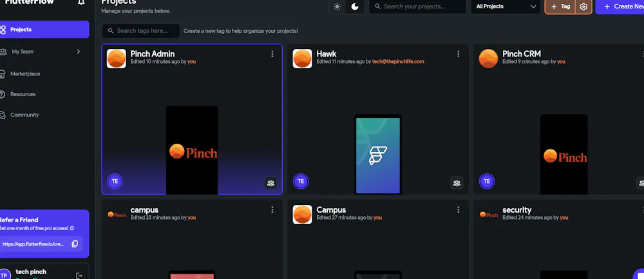Open the Hawk project title

(x=327, y=54)
